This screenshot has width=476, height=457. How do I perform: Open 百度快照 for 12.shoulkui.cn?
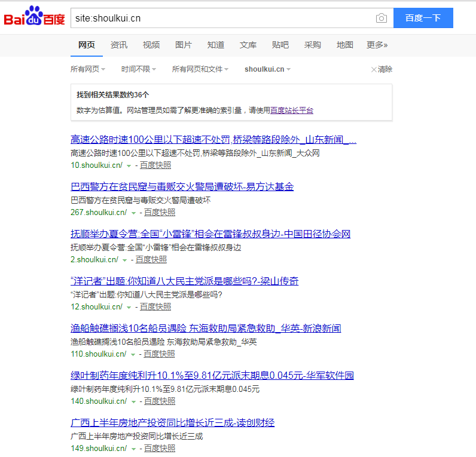[x=155, y=307]
